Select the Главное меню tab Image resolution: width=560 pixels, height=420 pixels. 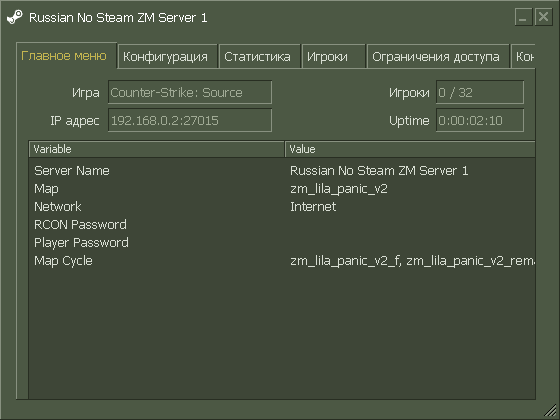pyautogui.click(x=66, y=56)
